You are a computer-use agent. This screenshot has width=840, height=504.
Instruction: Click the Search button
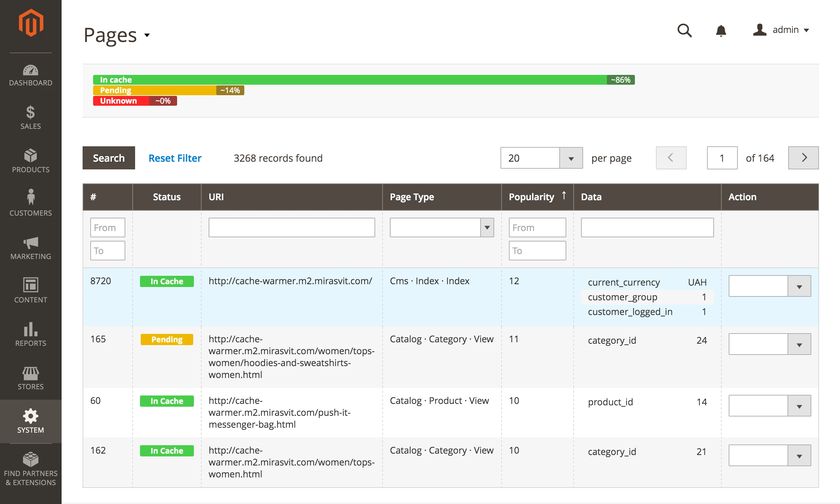pos(108,158)
